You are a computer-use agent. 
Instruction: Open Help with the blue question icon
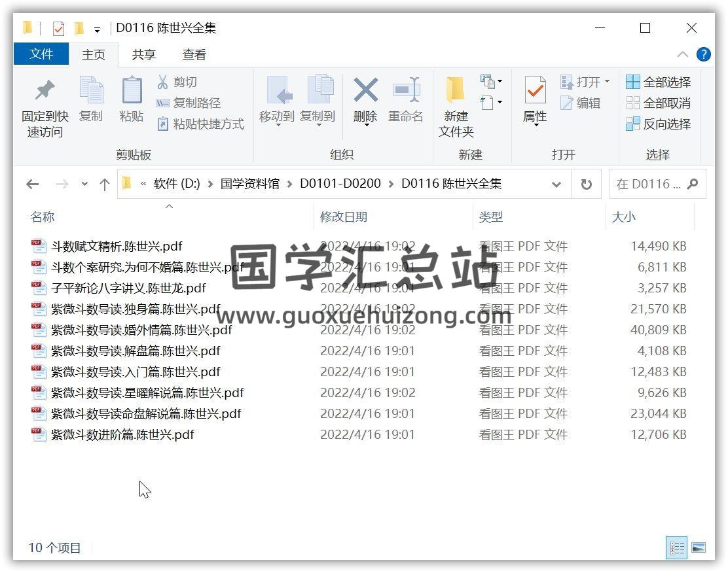703,54
